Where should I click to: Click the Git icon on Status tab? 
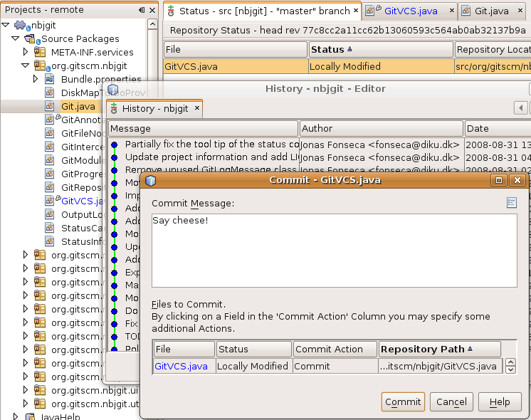pyautogui.click(x=171, y=11)
